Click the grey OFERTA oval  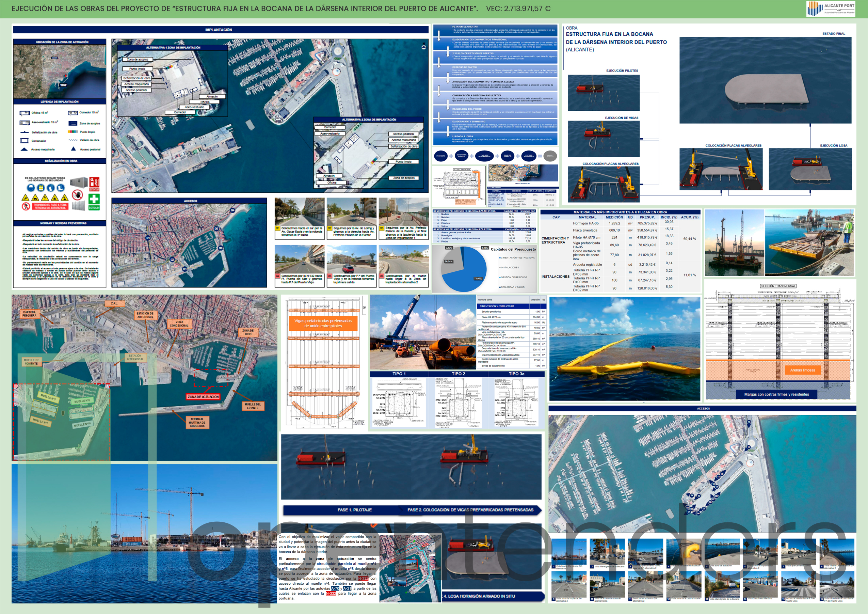550,156
